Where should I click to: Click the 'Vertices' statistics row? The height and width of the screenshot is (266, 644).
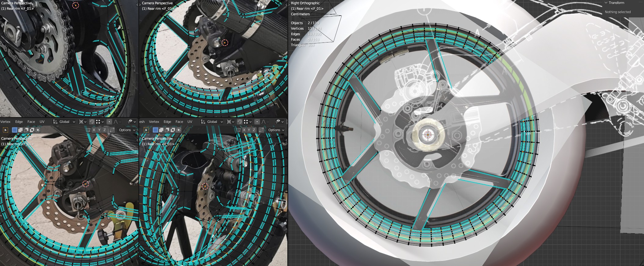pyautogui.click(x=306, y=28)
